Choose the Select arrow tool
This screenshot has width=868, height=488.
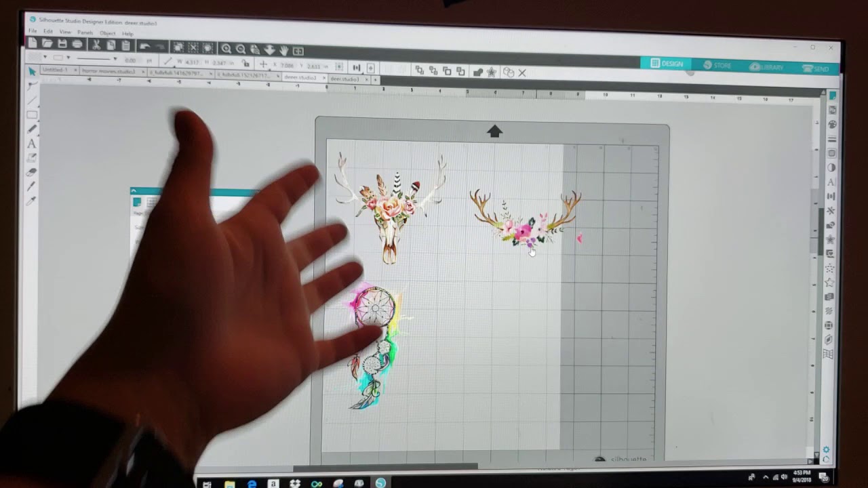coord(32,72)
